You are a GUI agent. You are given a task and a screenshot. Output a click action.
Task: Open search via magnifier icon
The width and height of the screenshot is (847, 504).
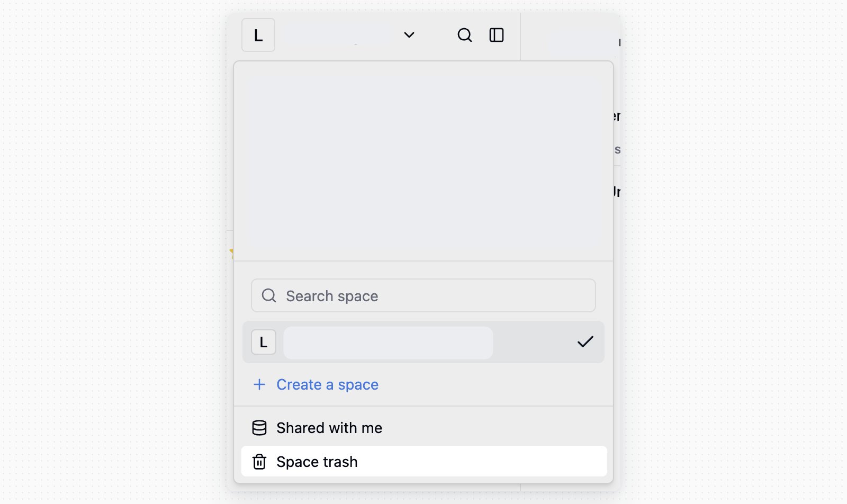465,35
